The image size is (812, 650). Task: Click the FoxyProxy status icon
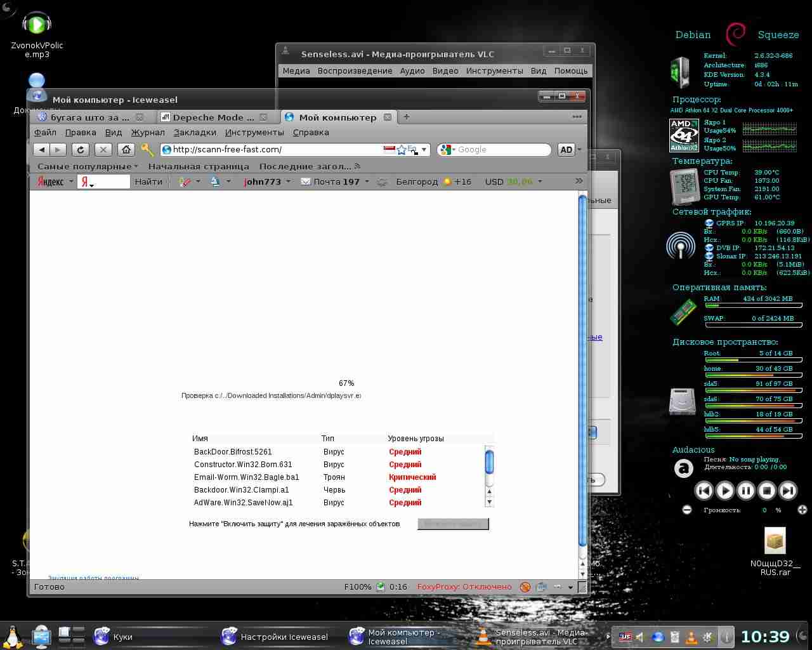point(525,587)
